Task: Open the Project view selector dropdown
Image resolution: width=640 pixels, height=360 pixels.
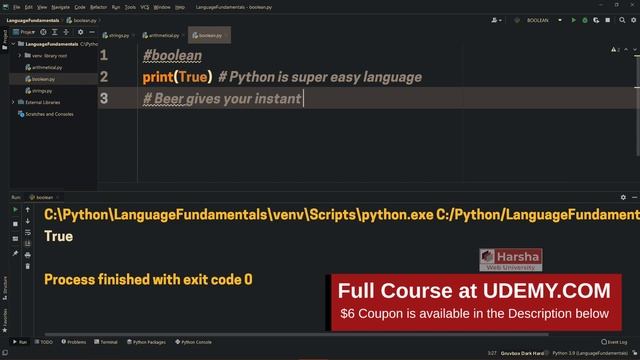Action: click(x=24, y=32)
